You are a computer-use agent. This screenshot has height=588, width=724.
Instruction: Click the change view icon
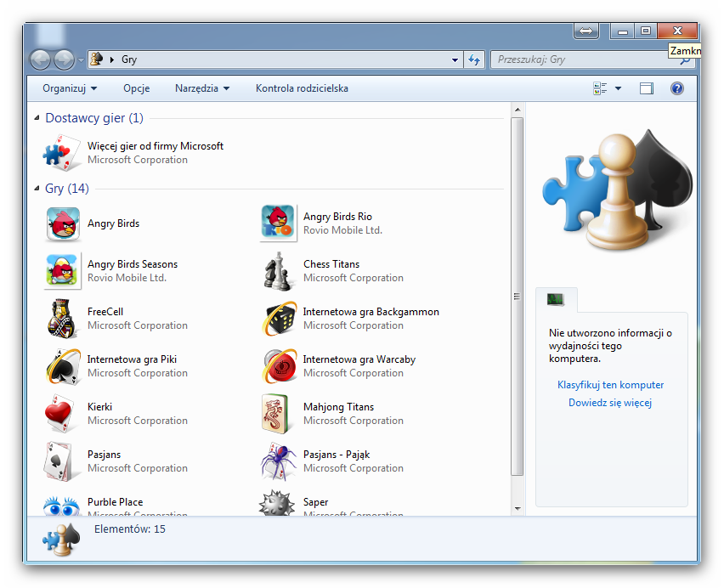[x=600, y=88]
